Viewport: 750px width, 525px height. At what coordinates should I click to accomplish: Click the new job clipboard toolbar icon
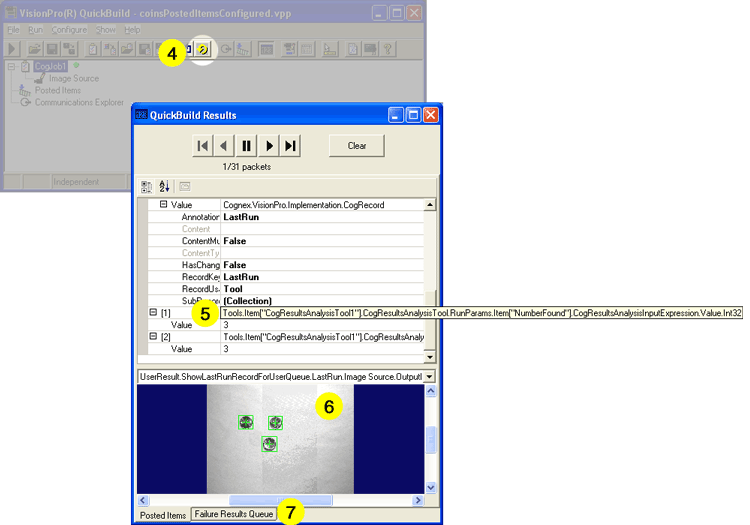pyautogui.click(x=93, y=49)
